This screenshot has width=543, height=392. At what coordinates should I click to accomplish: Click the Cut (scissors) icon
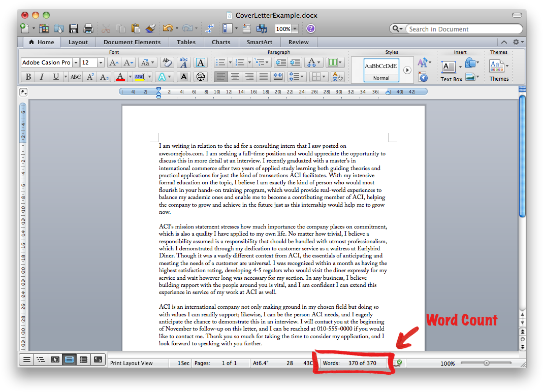tap(106, 28)
